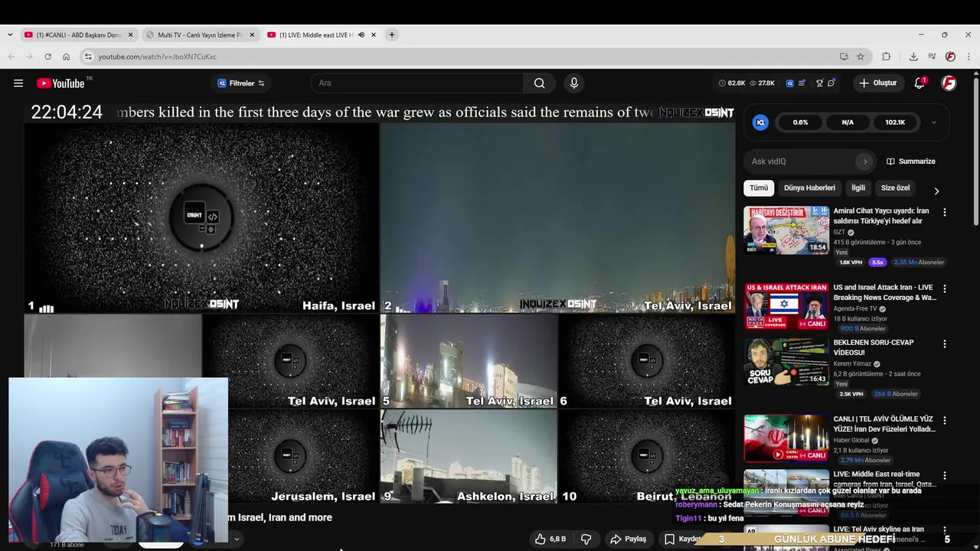
Task: Open the tab search dropdown arrow
Action: (x=9, y=35)
